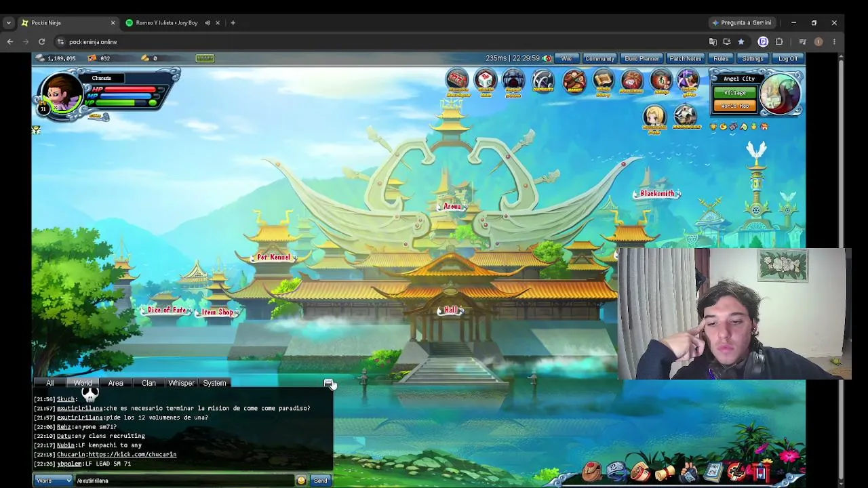Click the browser address bar
This screenshot has width=868, height=488.
(380, 41)
